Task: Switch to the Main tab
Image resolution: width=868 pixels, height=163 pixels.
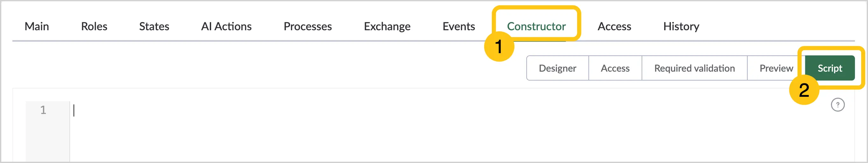Action: pos(37,26)
